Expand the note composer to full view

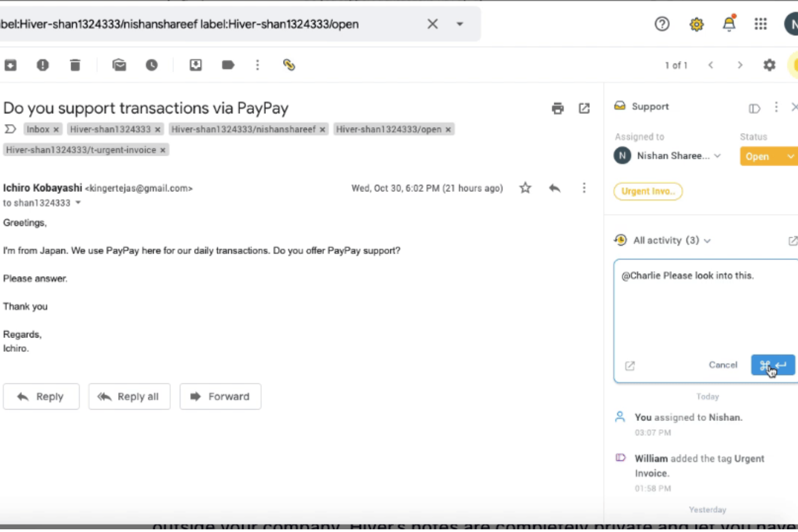click(x=629, y=365)
